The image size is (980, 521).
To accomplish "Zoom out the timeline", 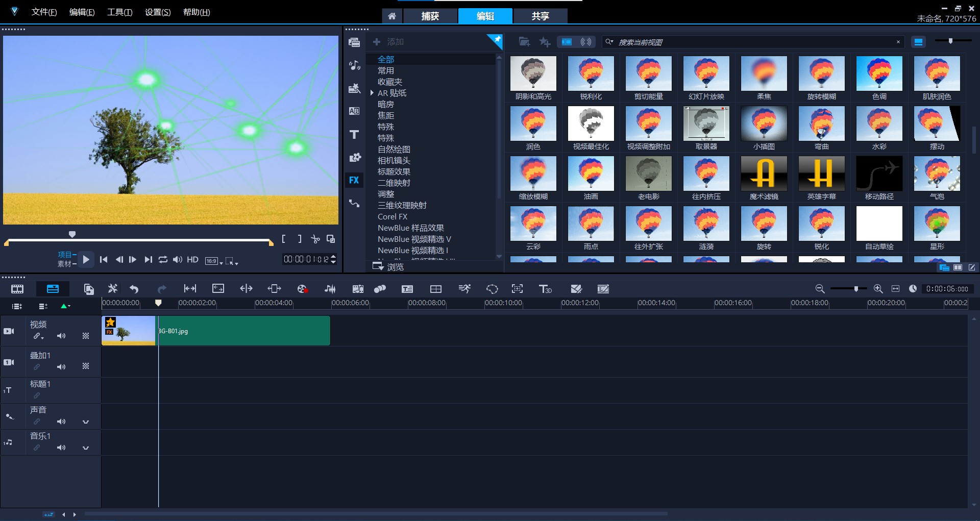I will pyautogui.click(x=820, y=289).
